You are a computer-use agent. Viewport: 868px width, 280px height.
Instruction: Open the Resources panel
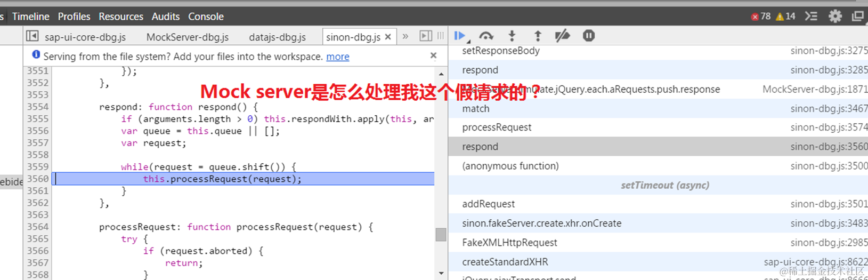point(121,17)
